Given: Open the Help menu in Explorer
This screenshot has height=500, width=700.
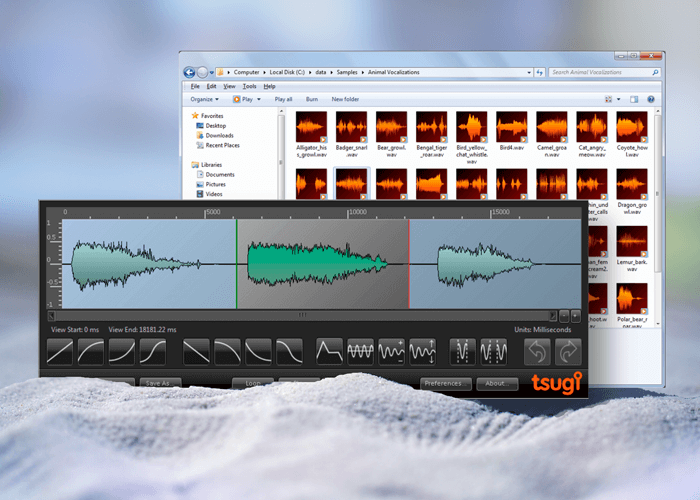Looking at the screenshot, I should click(x=269, y=86).
